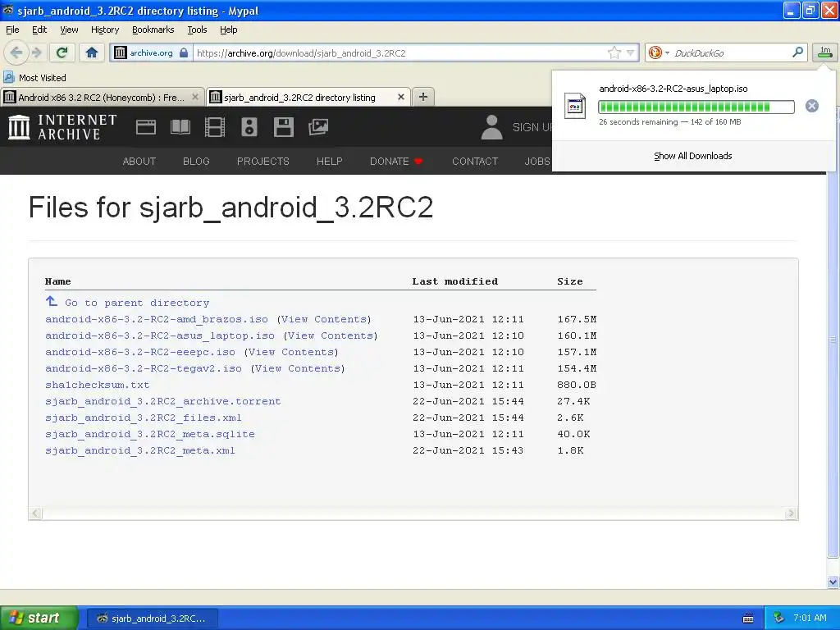Open the Internet Archive logo home link
Screen dimensions: 840x630
click(x=62, y=127)
